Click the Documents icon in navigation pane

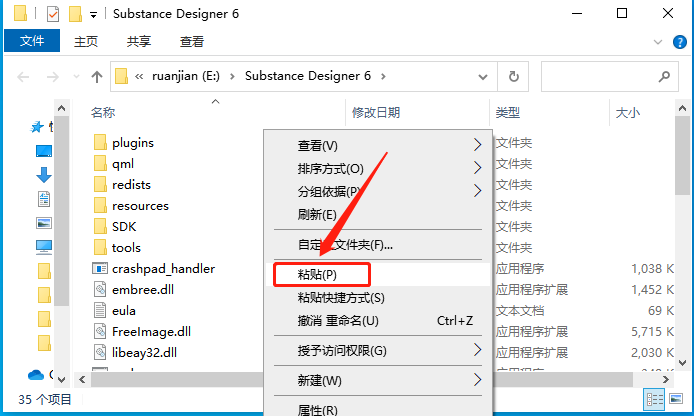tap(43, 199)
